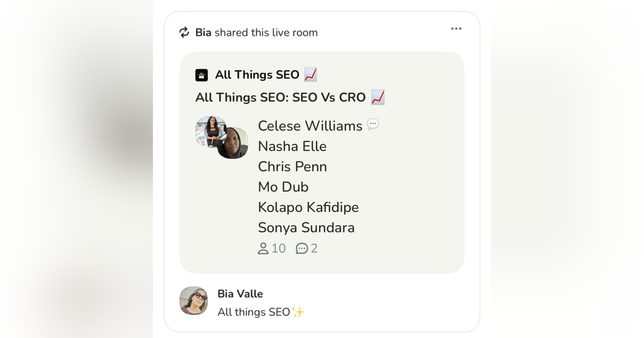Click Mo Dub's name
The height and width of the screenshot is (338, 644).
283,187
